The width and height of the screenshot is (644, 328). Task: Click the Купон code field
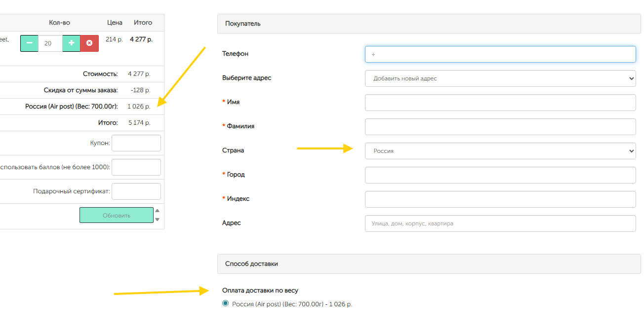pos(136,143)
